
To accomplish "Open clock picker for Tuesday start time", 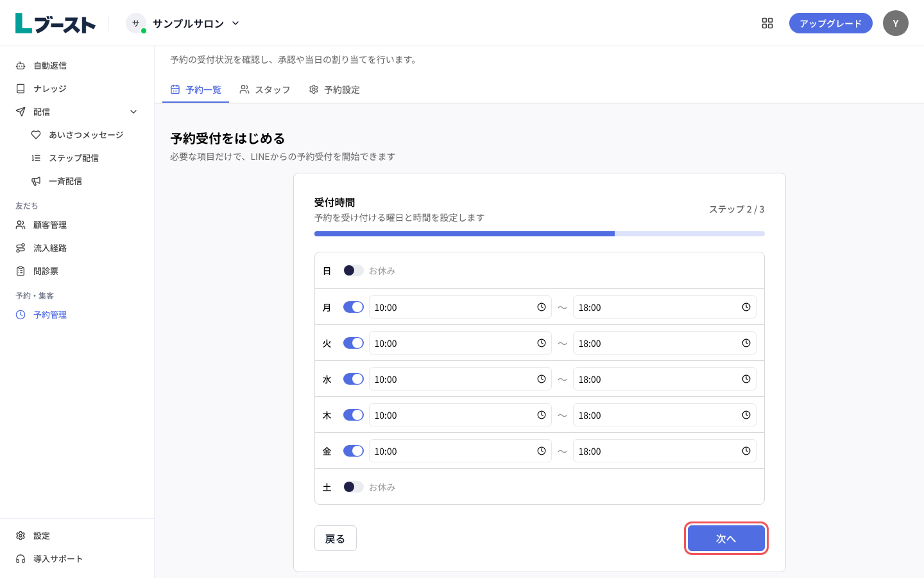I will point(542,343).
